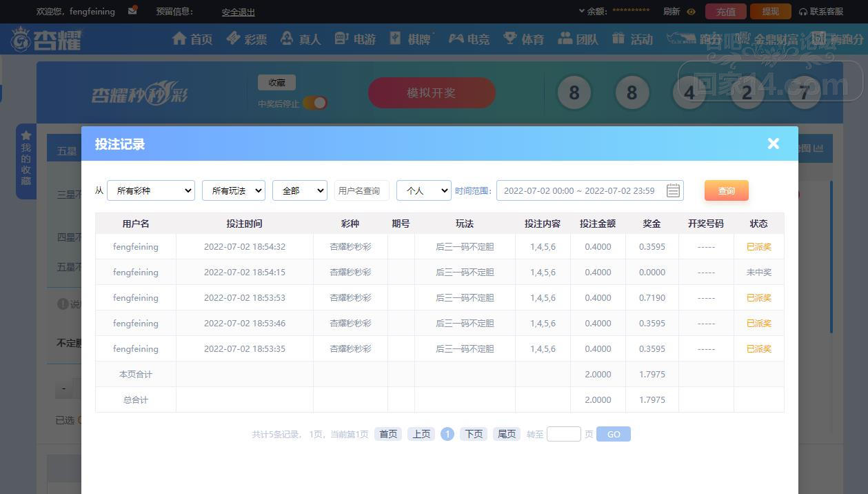Toggle balance visibility eye icon
This screenshot has width=868, height=494.
[692, 12]
